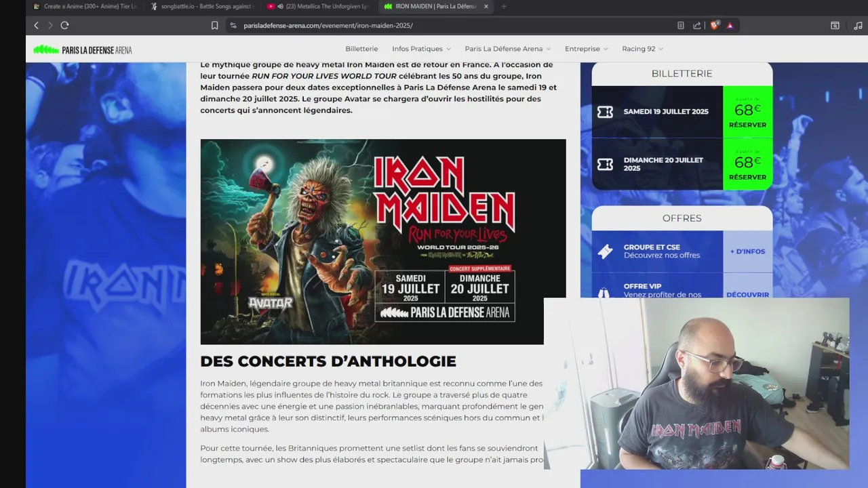The height and width of the screenshot is (488, 868).
Task: Click the Offre VIP icon
Action: [605, 292]
